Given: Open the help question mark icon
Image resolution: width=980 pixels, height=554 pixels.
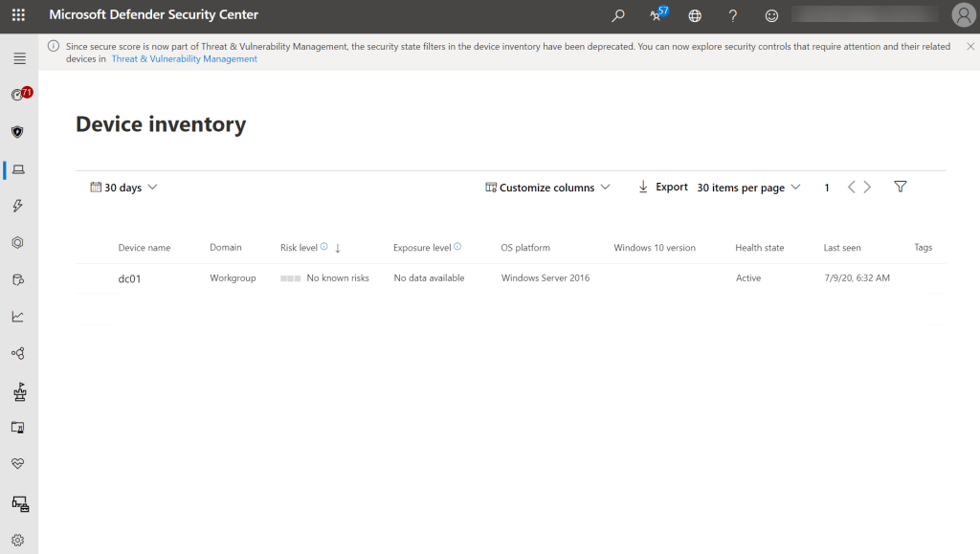Looking at the screenshot, I should coord(733,15).
